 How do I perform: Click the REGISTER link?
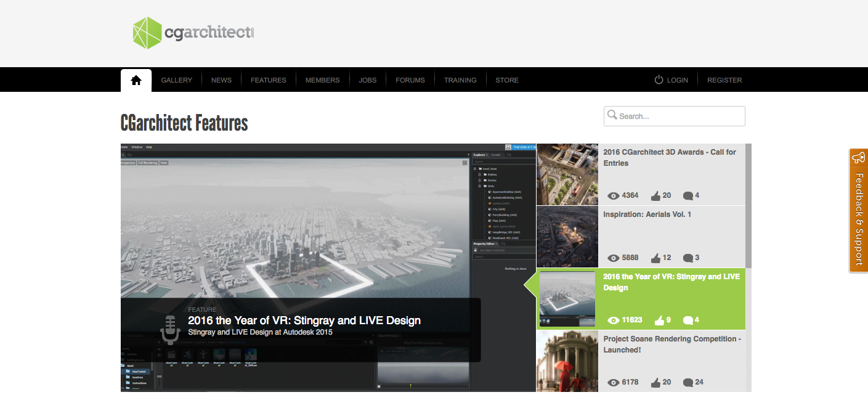pyautogui.click(x=724, y=80)
